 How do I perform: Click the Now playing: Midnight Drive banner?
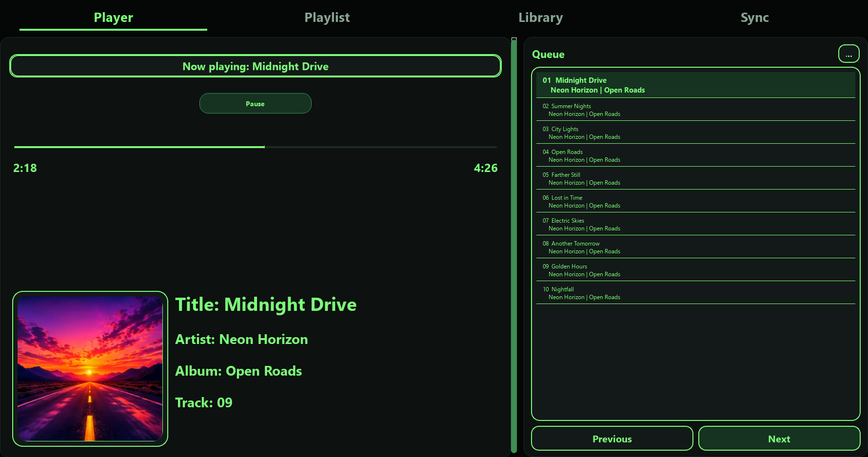[255, 66]
